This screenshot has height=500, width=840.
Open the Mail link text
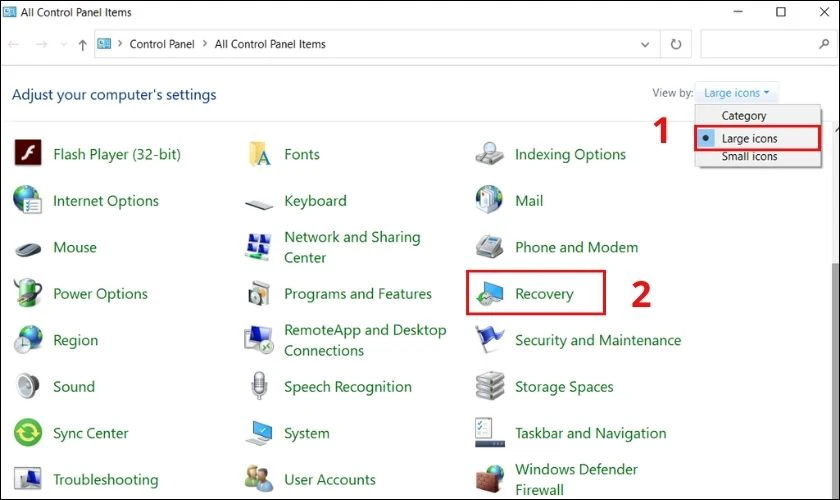529,201
